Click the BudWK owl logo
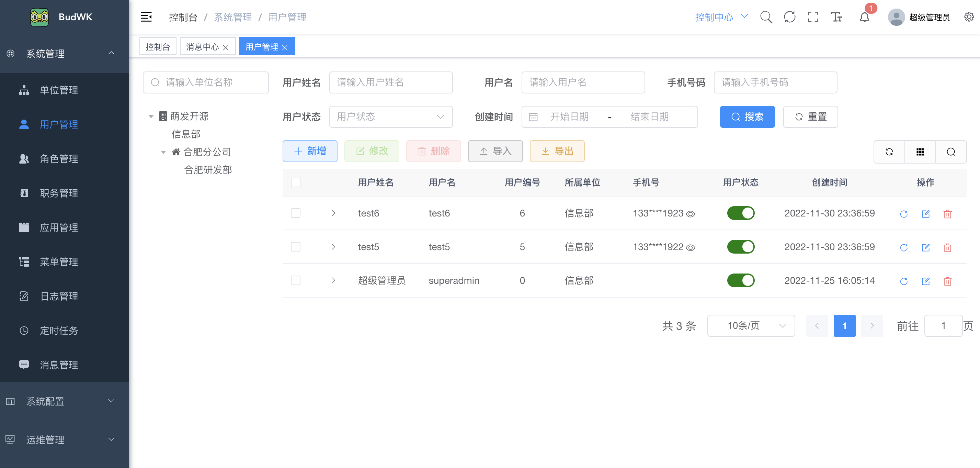 tap(39, 17)
